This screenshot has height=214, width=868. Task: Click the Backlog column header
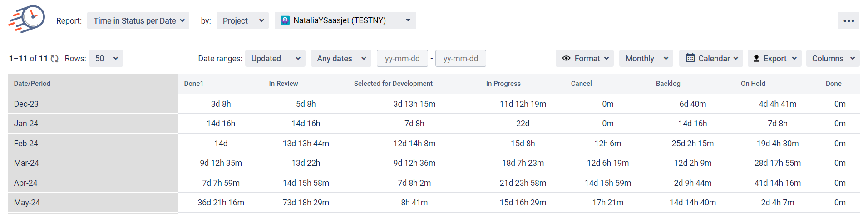point(668,84)
